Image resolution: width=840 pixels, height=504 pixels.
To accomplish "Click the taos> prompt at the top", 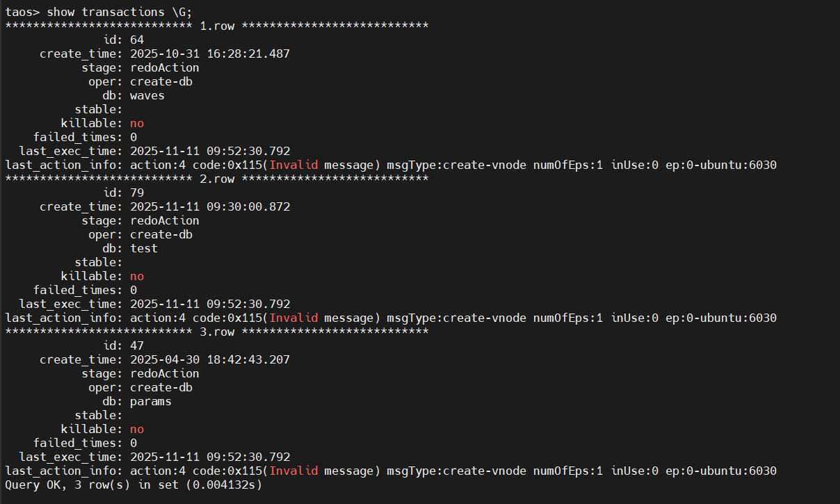I will 22,12.
